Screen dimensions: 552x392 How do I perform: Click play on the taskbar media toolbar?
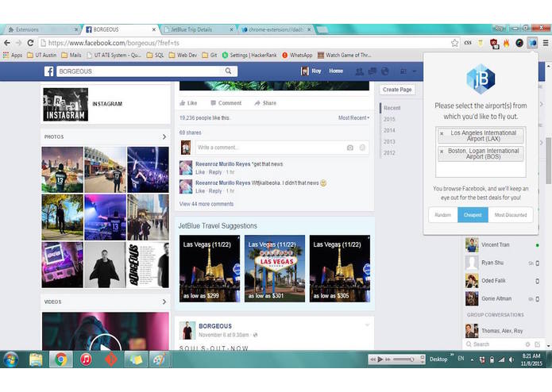coord(380,359)
